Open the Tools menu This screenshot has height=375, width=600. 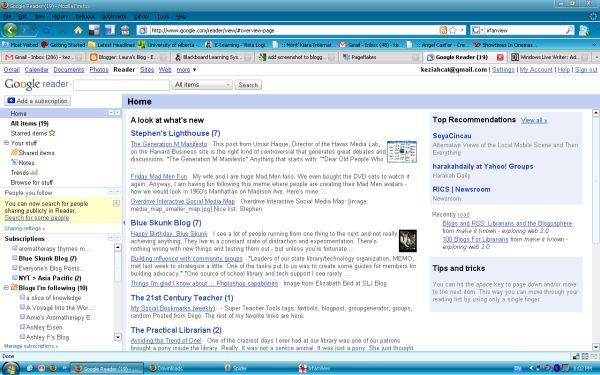tap(163, 16)
